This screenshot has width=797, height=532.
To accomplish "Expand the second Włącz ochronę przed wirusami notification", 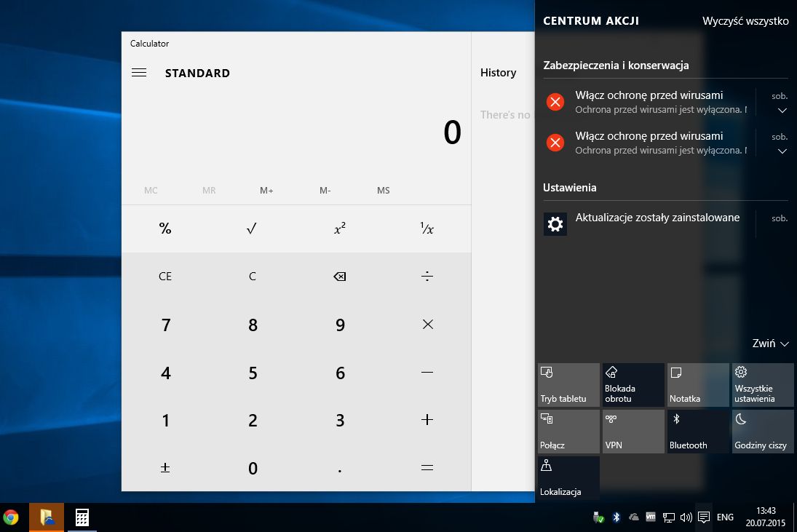I will point(782,151).
